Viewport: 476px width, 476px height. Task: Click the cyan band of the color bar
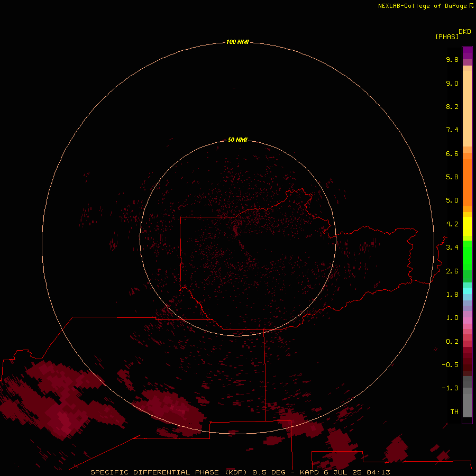(x=467, y=290)
